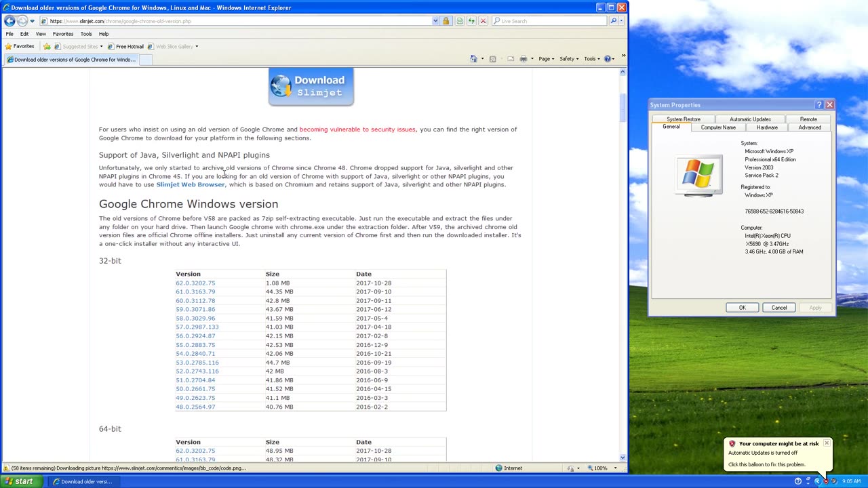Click the search magnifier button
Image resolution: width=868 pixels, height=488 pixels.
613,21
